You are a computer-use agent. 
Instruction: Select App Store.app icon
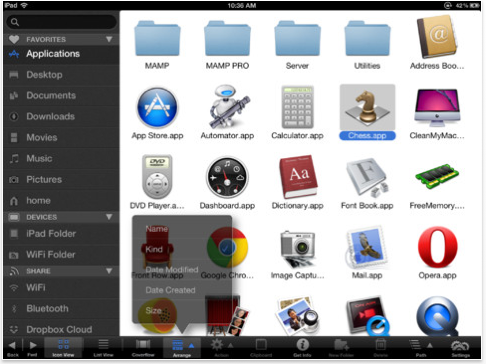click(x=157, y=107)
